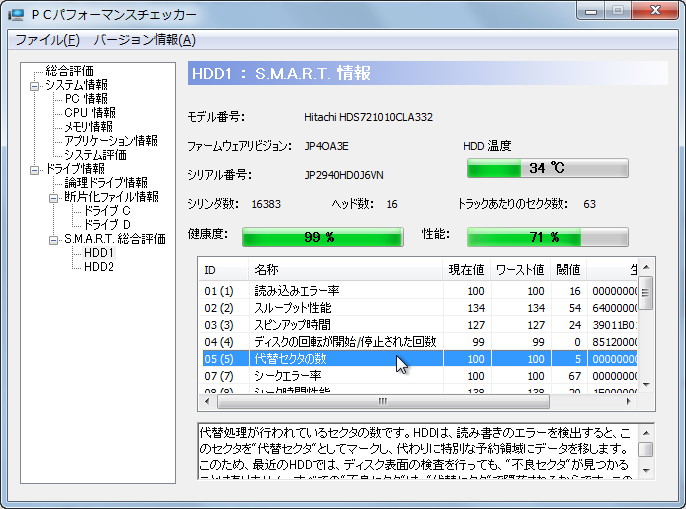Select ドライブ D tree item
The image size is (686, 509).
[x=107, y=225]
